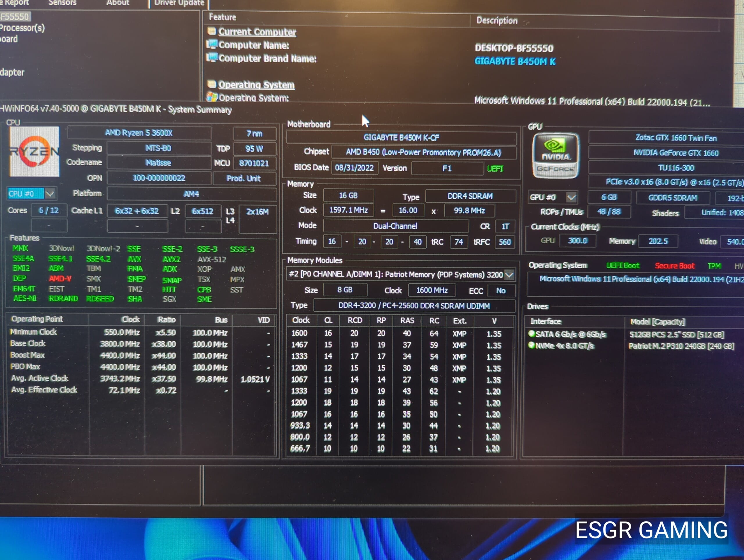Click the red Secure Boot label
744x560 pixels.
tap(674, 266)
